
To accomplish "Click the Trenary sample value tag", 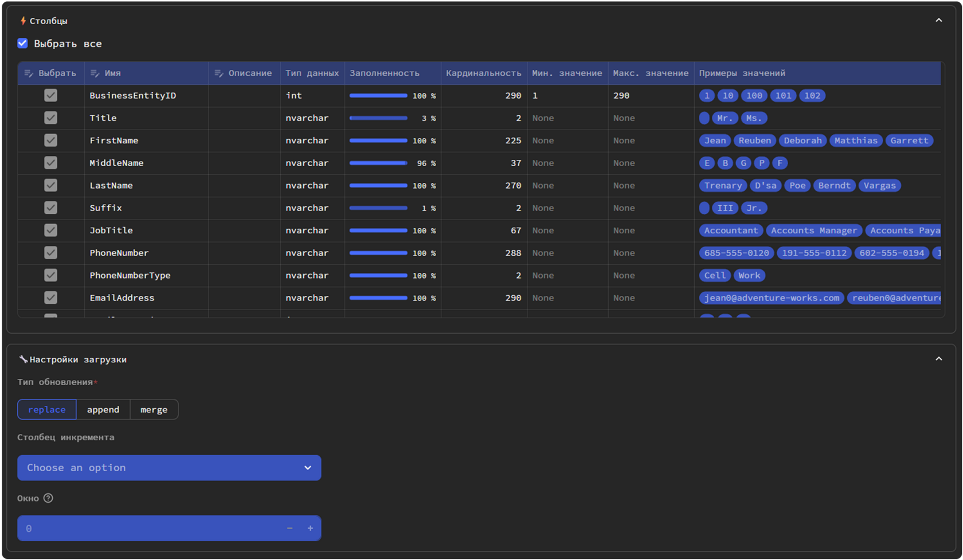I will [723, 185].
